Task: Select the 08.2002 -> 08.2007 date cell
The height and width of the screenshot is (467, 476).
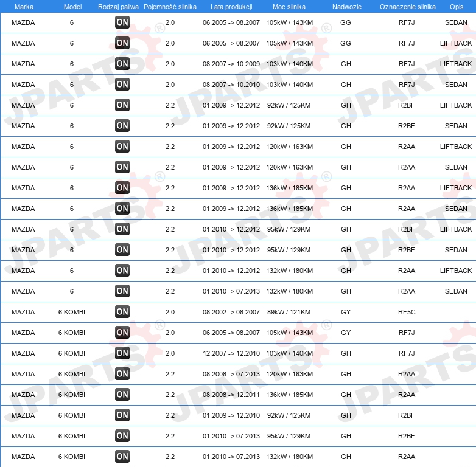Action: (231, 312)
